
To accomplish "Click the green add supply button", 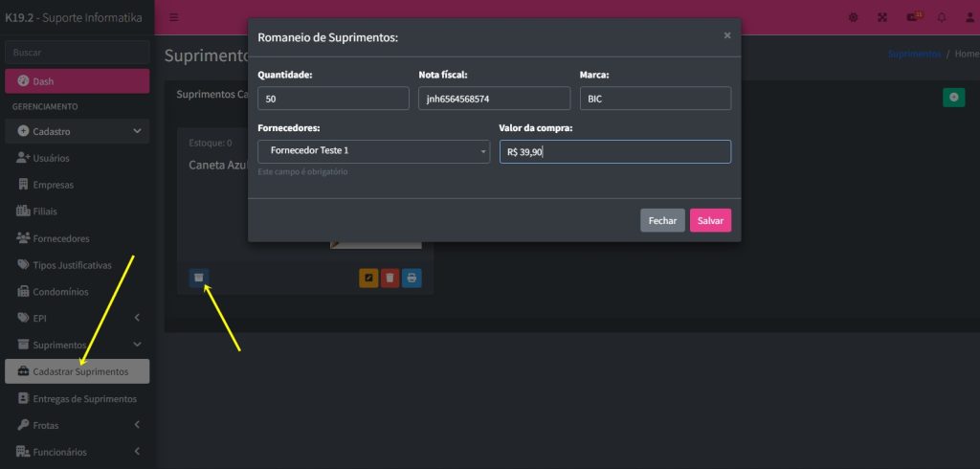I will pos(953,97).
